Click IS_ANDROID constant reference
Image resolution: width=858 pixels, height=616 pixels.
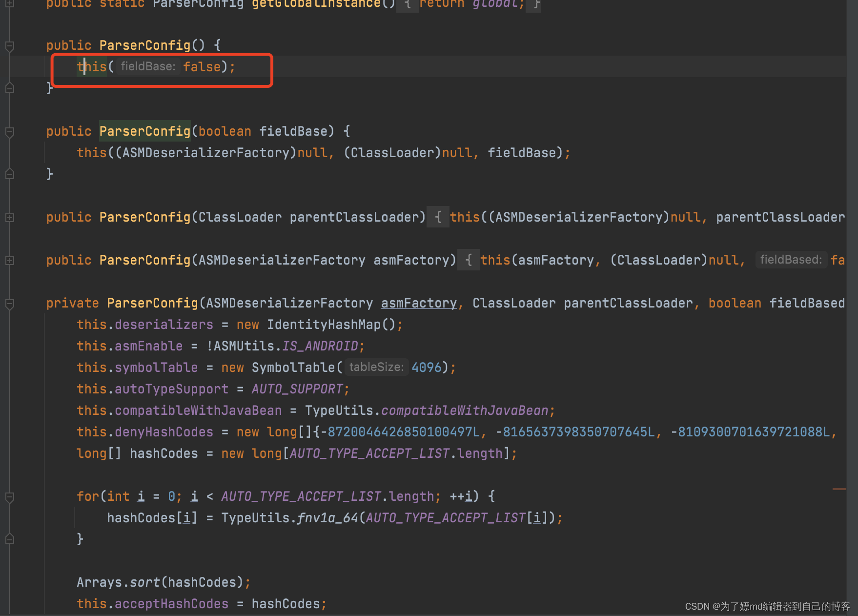[320, 346]
